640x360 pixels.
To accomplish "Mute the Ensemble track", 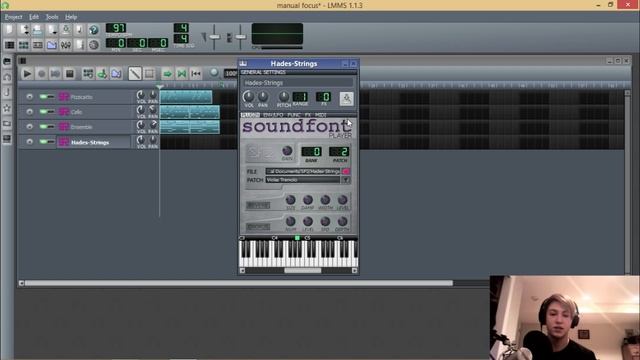I will [x=43, y=127].
